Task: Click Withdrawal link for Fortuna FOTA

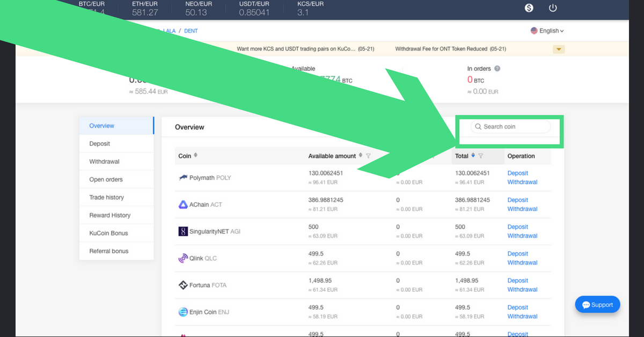Action: (x=523, y=289)
